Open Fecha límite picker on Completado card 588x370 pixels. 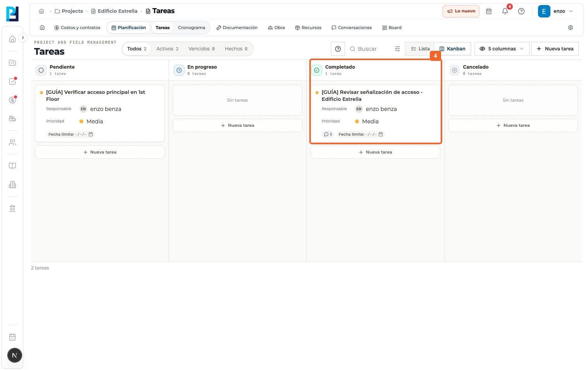[360, 134]
